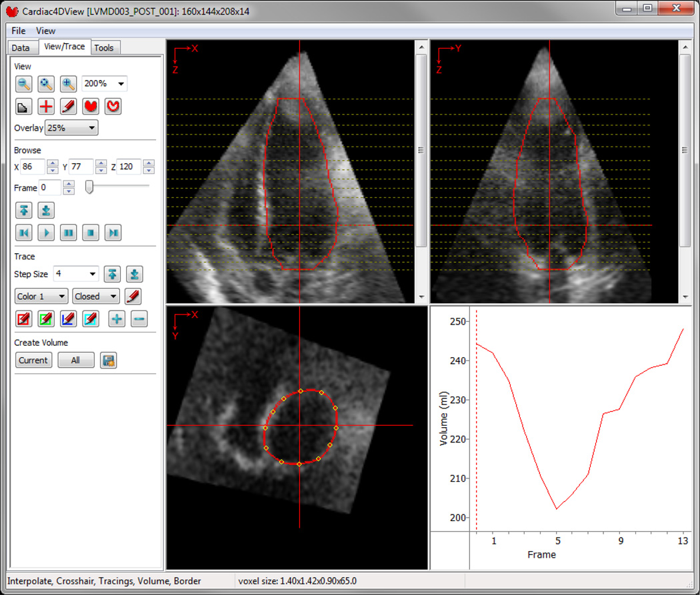700x595 pixels.
Task: Click the All create volume button
Action: 75,360
